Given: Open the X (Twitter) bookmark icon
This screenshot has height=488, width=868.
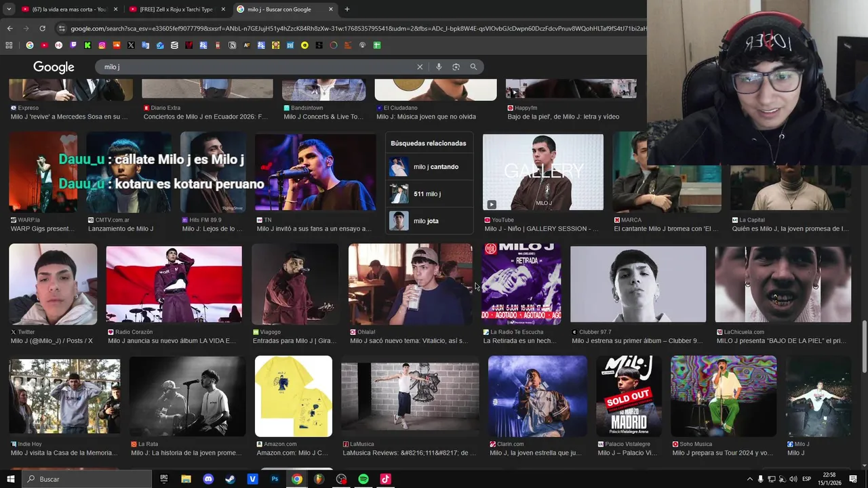Looking at the screenshot, I should click(131, 45).
